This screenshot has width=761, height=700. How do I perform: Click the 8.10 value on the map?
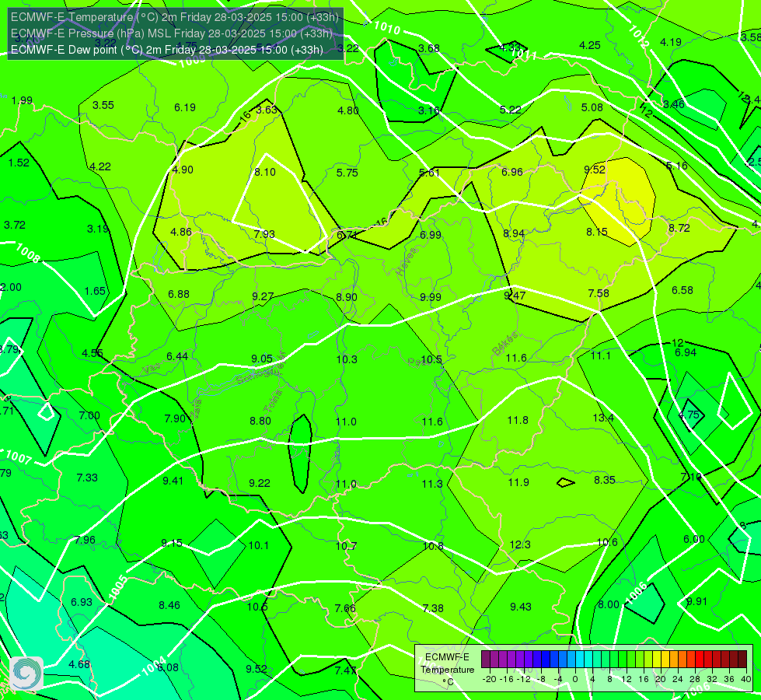point(265,172)
